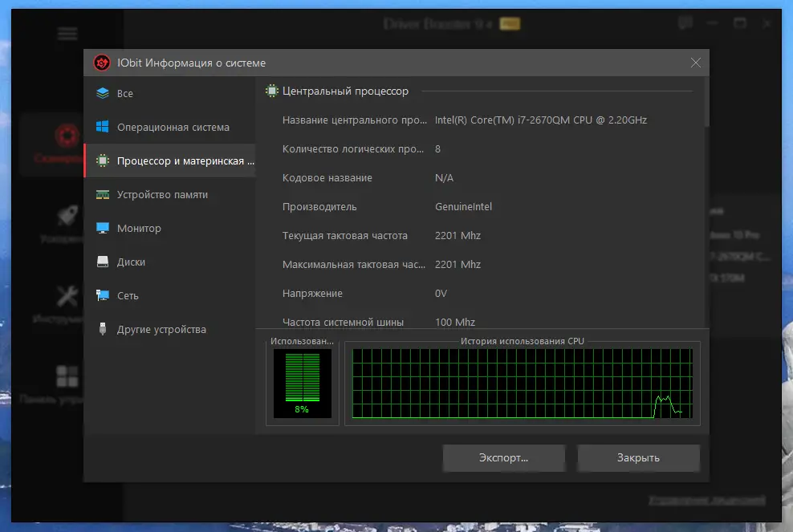Image resolution: width=793 pixels, height=532 pixels.
Task: Click the Количество логических про... label
Action: (x=353, y=149)
